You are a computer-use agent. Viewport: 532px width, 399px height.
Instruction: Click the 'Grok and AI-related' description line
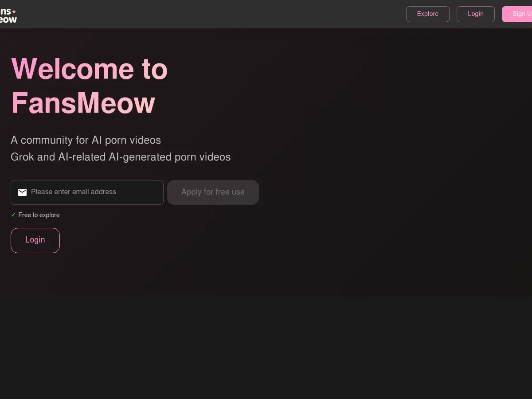(121, 157)
